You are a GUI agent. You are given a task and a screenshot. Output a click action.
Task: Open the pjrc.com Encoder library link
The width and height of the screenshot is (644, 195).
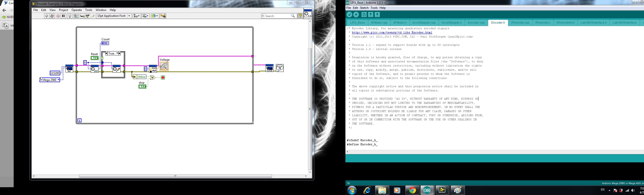click(x=392, y=32)
